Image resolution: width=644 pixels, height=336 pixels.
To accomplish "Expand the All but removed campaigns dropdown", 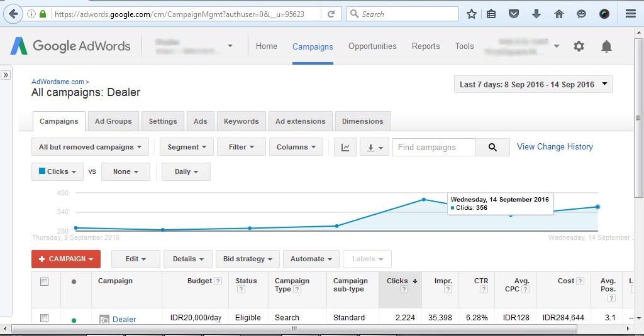I will coord(90,147).
